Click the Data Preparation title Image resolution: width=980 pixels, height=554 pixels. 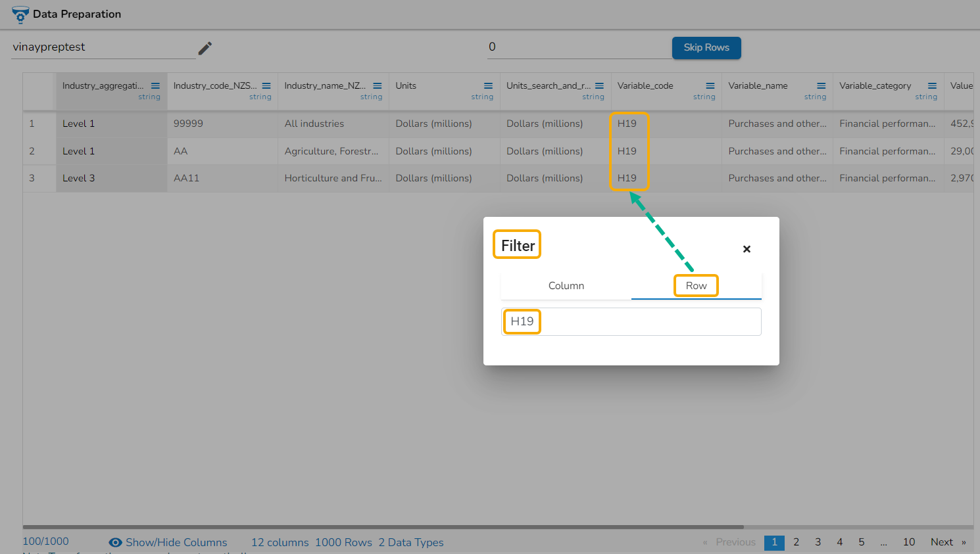(x=77, y=14)
